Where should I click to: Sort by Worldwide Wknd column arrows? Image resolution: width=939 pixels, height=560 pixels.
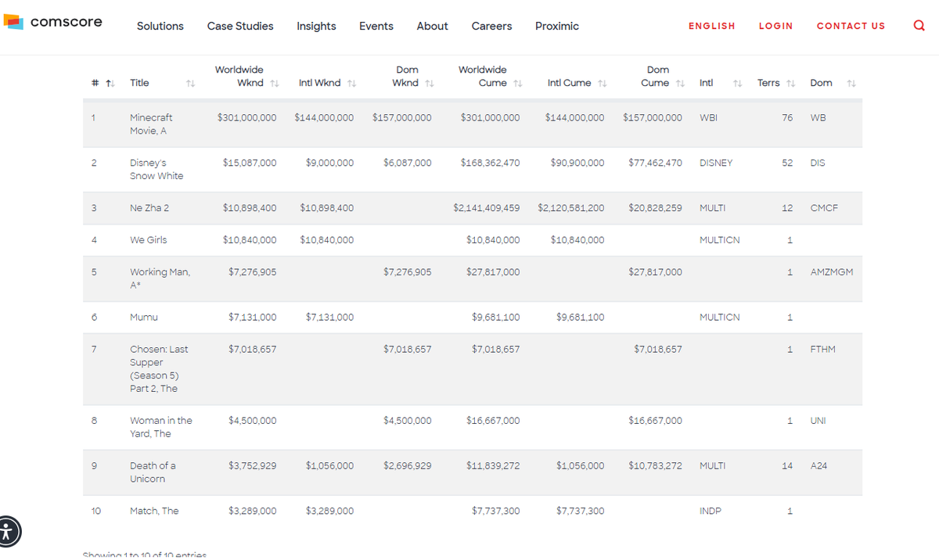tap(275, 83)
